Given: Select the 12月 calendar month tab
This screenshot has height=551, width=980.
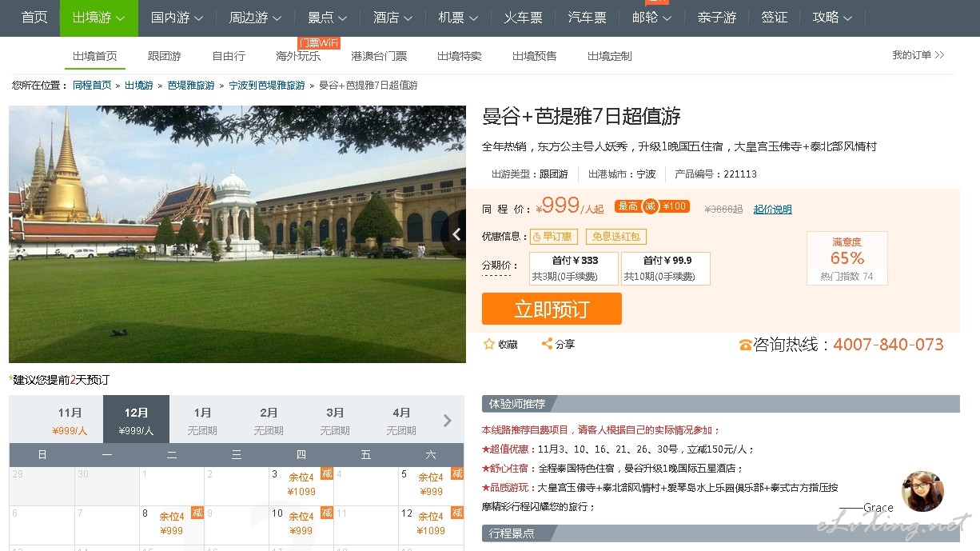Looking at the screenshot, I should 136,421.
